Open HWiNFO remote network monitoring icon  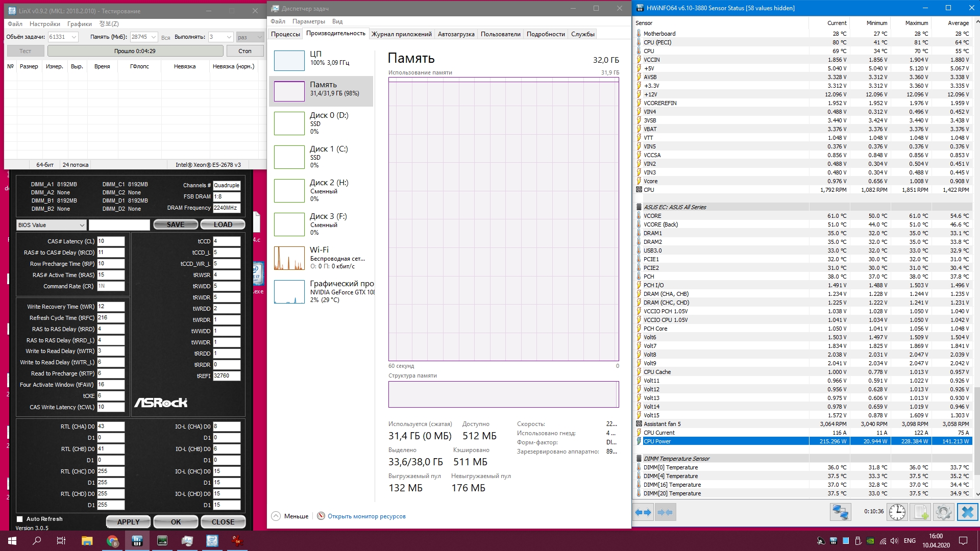coord(840,512)
